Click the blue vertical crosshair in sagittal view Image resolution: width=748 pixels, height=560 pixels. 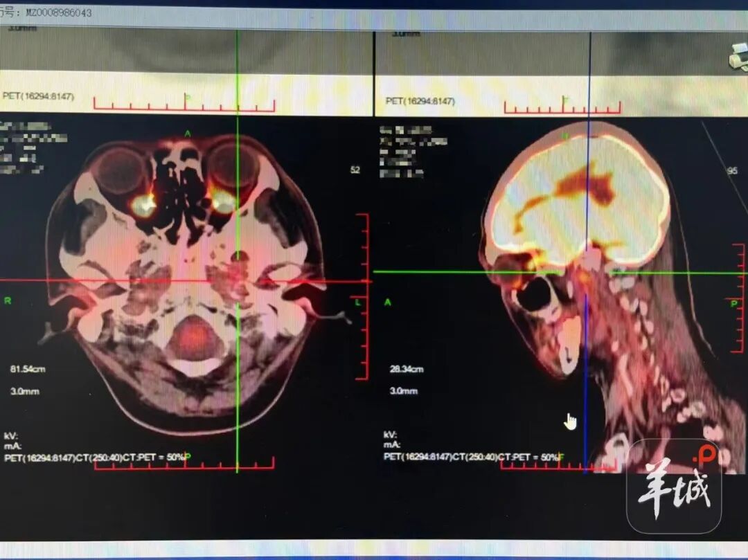click(587, 415)
